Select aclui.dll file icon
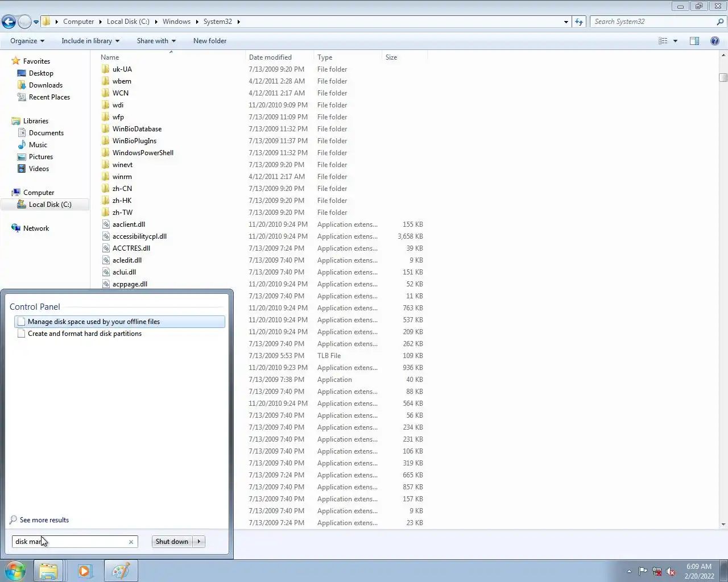The image size is (728, 582). [106, 272]
